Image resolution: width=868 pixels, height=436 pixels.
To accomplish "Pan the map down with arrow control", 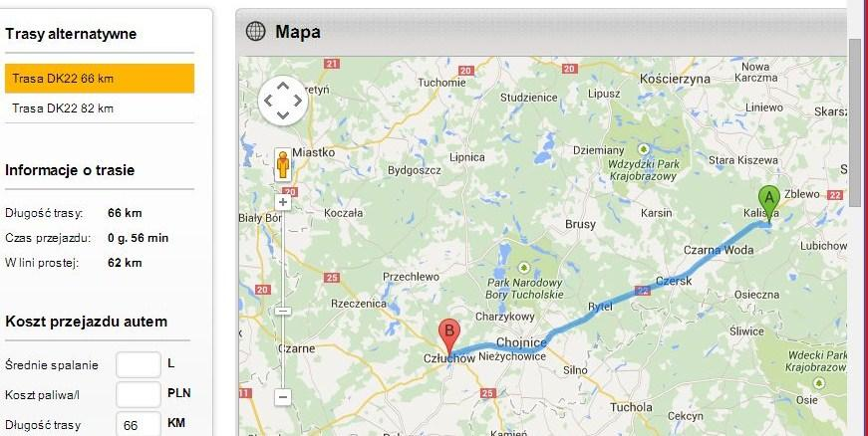I will click(x=283, y=114).
